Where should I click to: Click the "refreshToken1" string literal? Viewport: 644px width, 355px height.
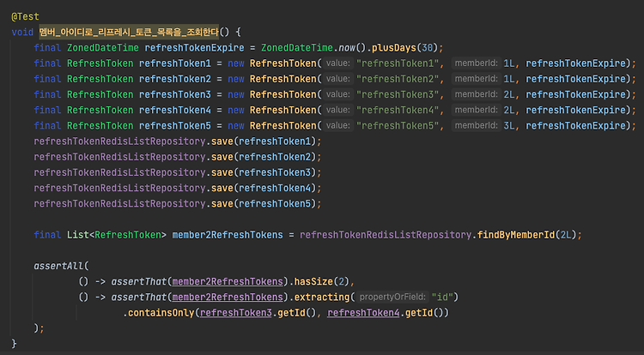point(398,63)
